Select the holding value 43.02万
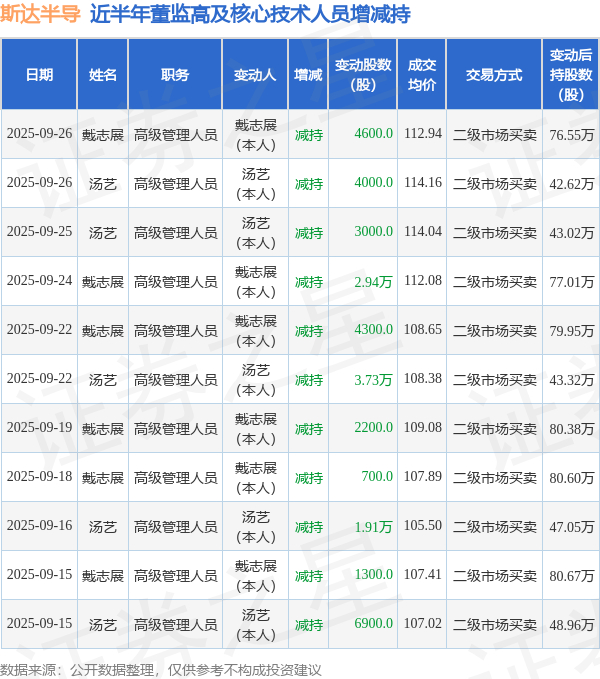Viewport: 600px width, 679px height. pos(571,233)
